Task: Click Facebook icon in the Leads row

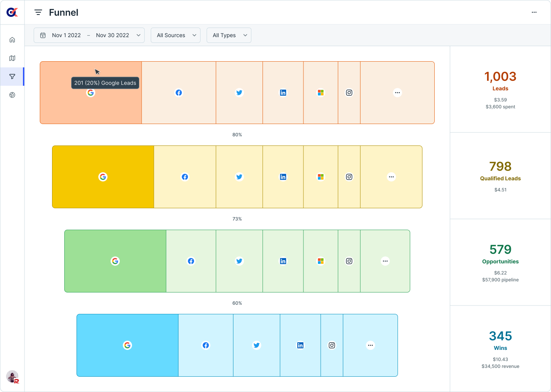Action: click(x=179, y=93)
